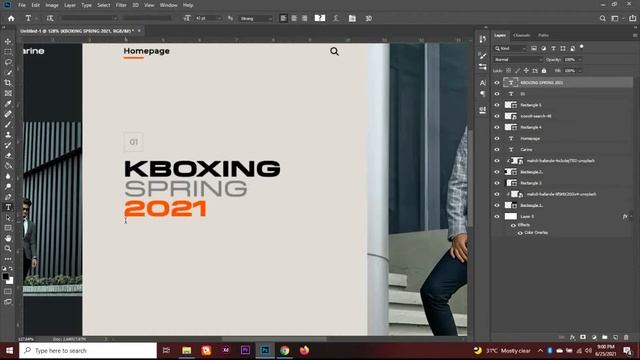The height and width of the screenshot is (360, 640).
Task: Open the Window menu
Action: click(168, 5)
